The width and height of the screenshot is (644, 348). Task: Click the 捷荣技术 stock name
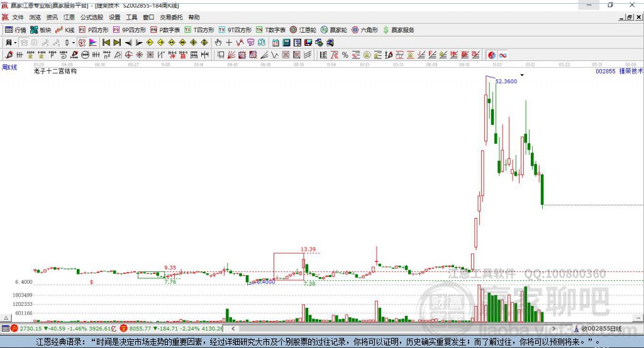631,72
